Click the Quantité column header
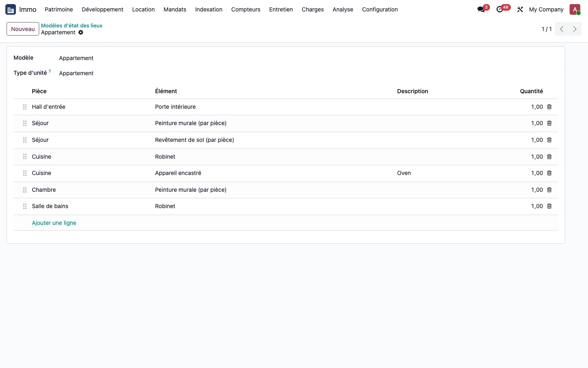 pos(531,91)
